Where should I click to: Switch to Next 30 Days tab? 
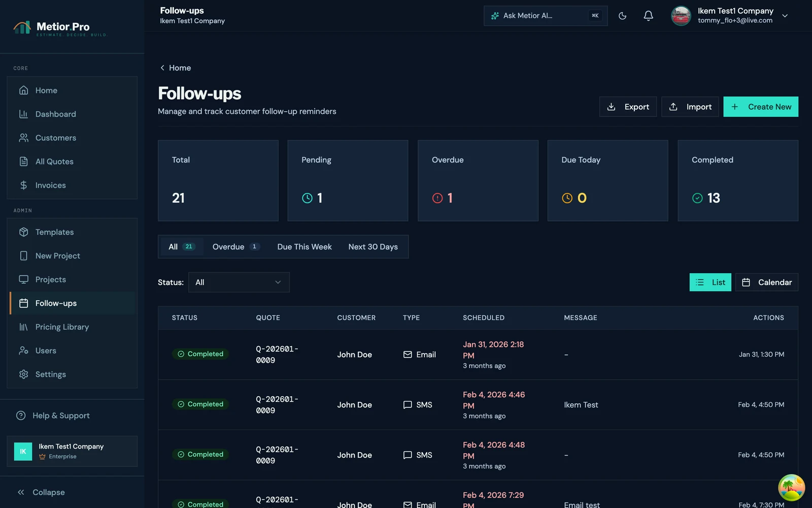tap(373, 247)
